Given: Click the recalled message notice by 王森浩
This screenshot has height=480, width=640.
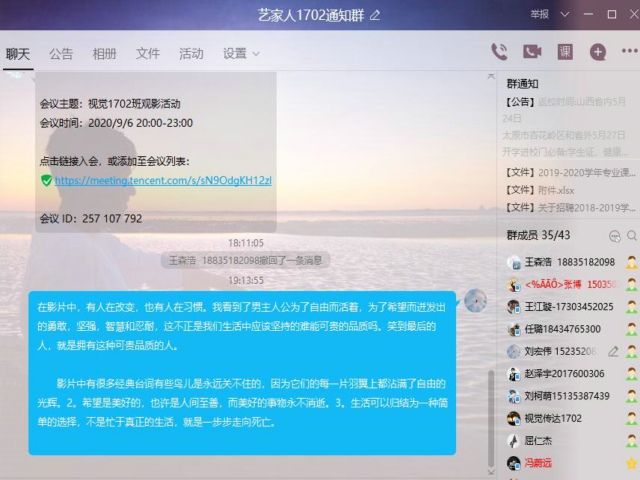Looking at the screenshot, I should 245,260.
